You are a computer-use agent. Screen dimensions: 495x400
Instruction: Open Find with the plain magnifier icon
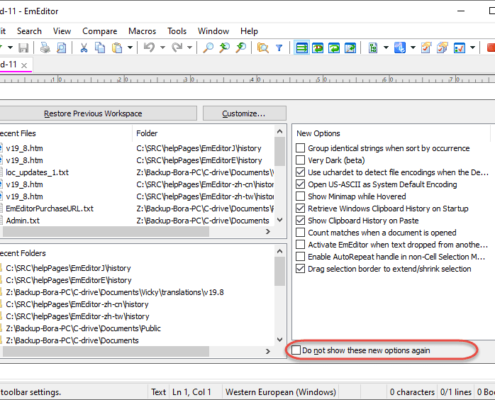click(x=208, y=48)
